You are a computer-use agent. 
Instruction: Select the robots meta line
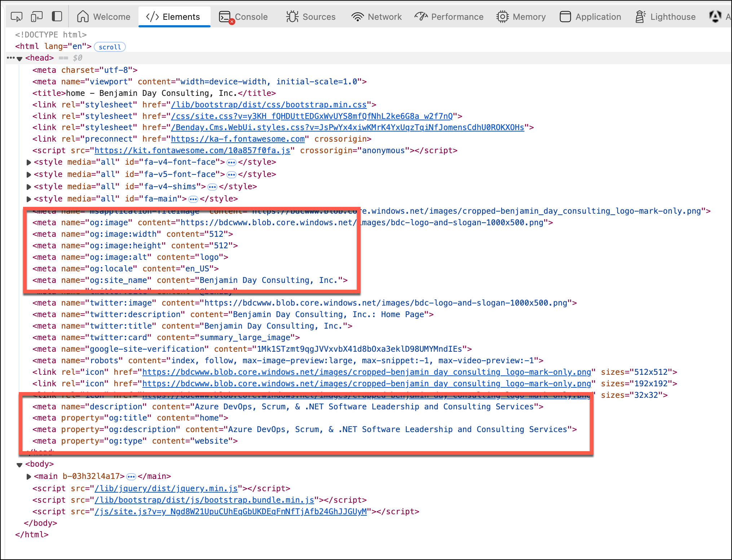(288, 360)
